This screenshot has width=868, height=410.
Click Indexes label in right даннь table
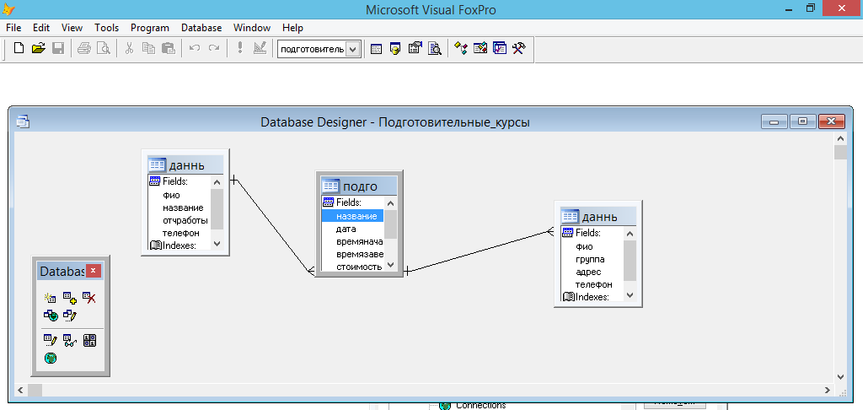[592, 296]
